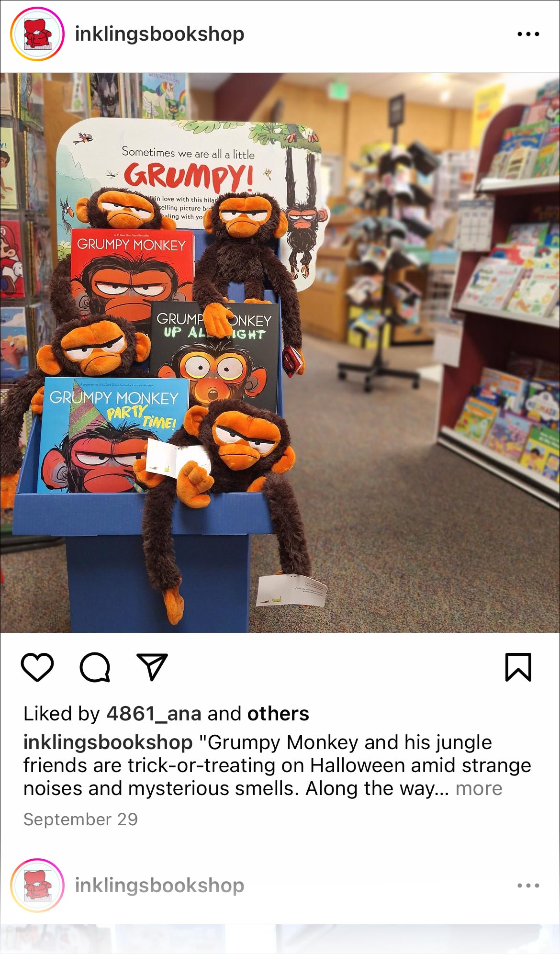Tap the inklingsbookshop profile avatar at top
Screen dimensions: 560x954
37,34
